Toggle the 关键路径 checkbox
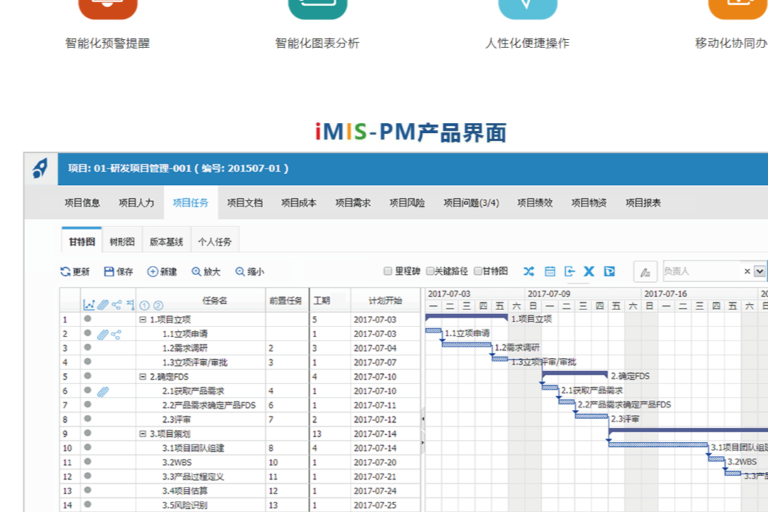Image resolution: width=768 pixels, height=512 pixels. [430, 271]
